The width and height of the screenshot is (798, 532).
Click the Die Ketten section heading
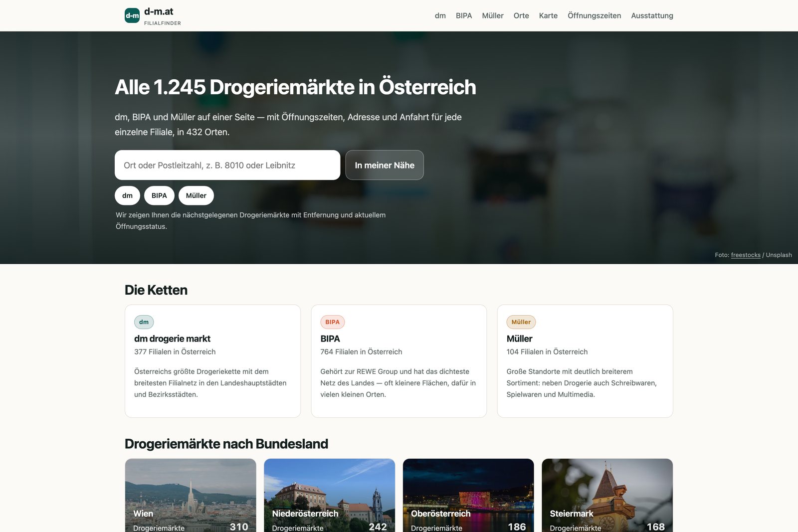[156, 290]
